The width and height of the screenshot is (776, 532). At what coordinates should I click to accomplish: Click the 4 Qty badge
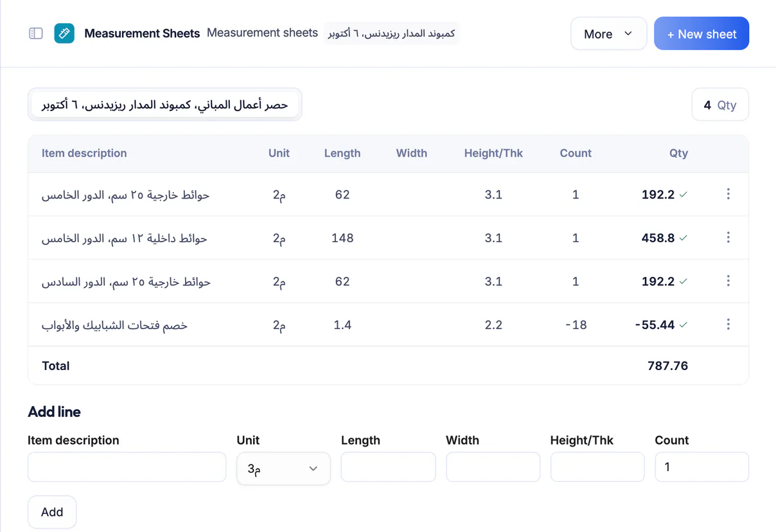tap(720, 105)
